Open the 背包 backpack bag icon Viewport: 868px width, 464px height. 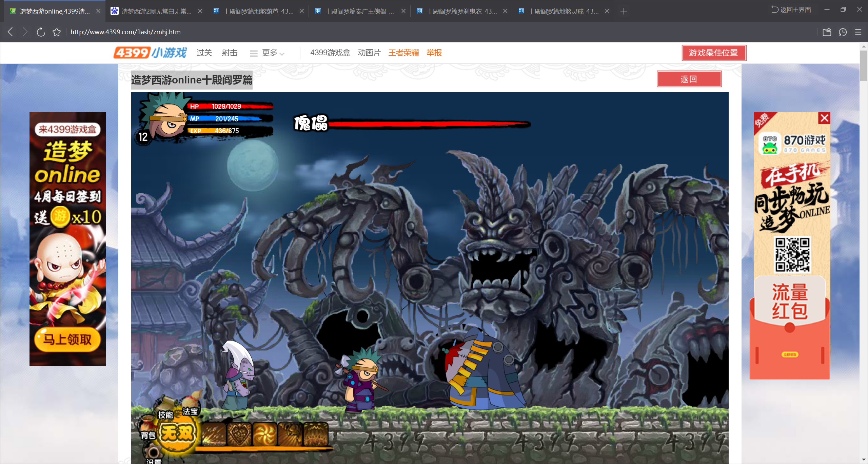(x=148, y=428)
